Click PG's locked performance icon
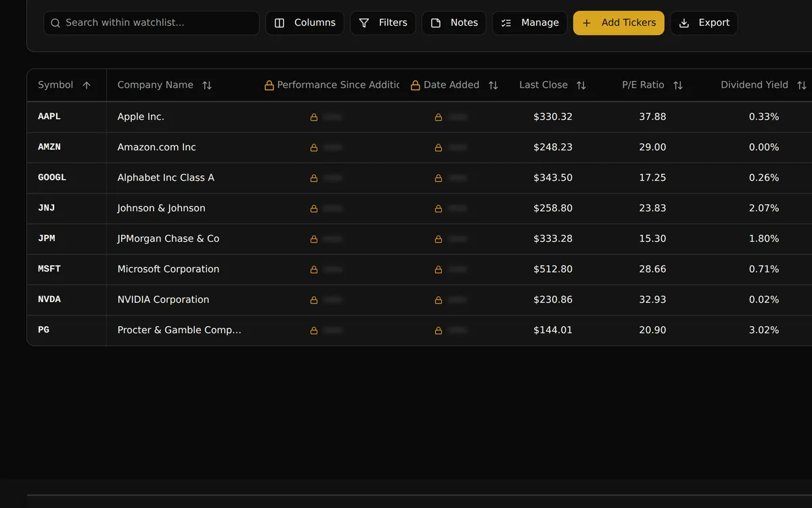Screen dimensions: 812x508 point(314,331)
